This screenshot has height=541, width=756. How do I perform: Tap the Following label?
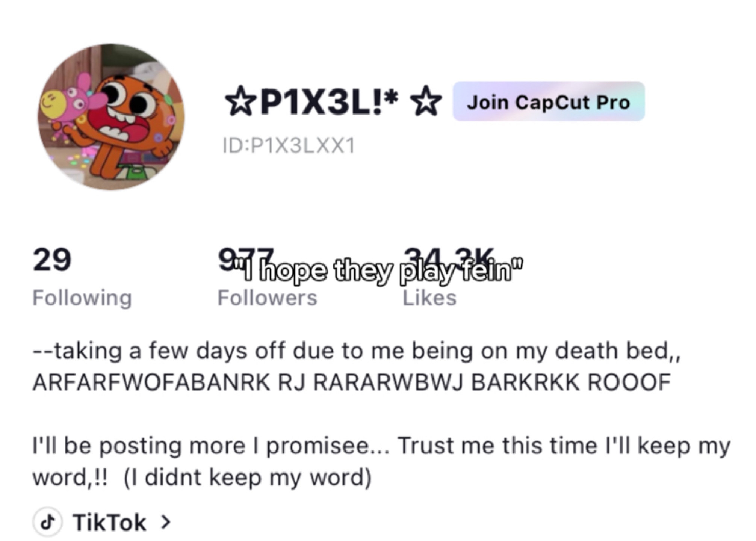point(82,298)
